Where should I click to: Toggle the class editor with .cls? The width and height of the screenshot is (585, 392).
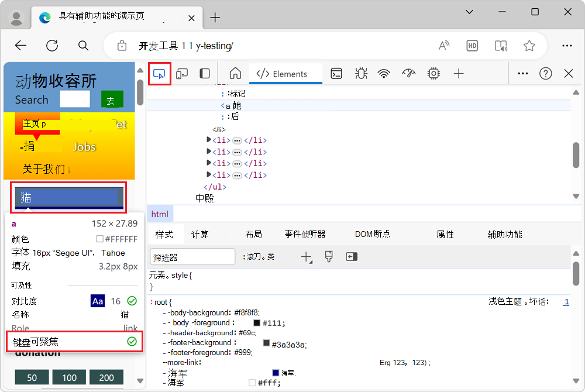[269, 256]
